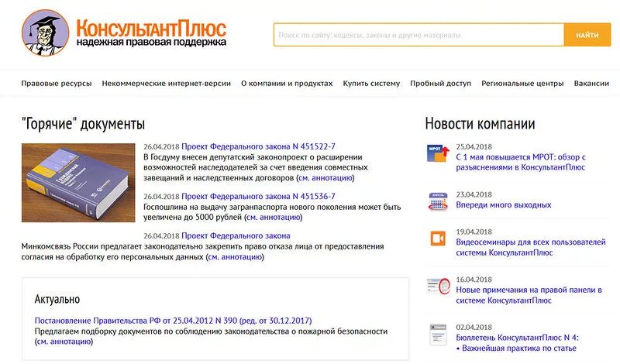Click the Актуально section heading
The image size is (620, 364).
57,299
